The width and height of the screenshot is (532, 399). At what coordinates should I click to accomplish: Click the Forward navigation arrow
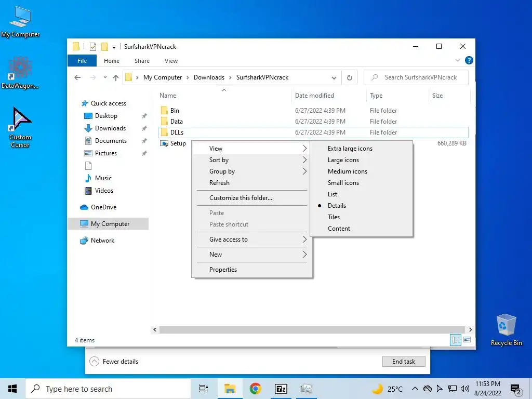92,77
